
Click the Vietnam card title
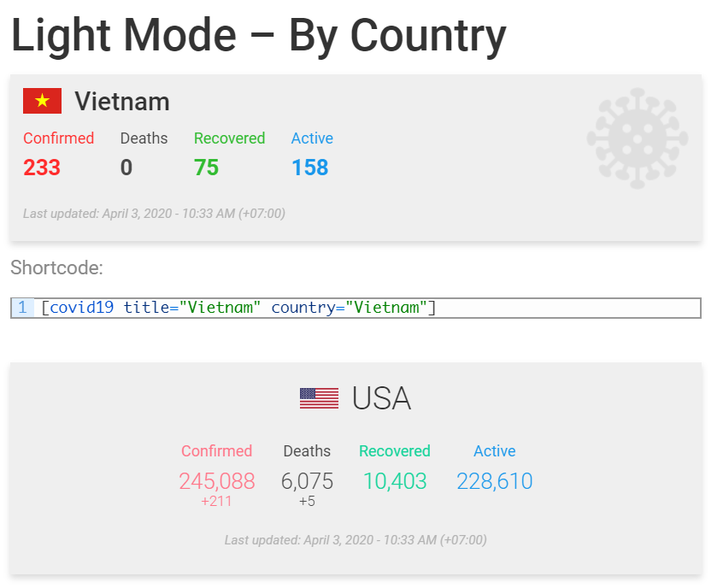pyautogui.click(x=121, y=102)
